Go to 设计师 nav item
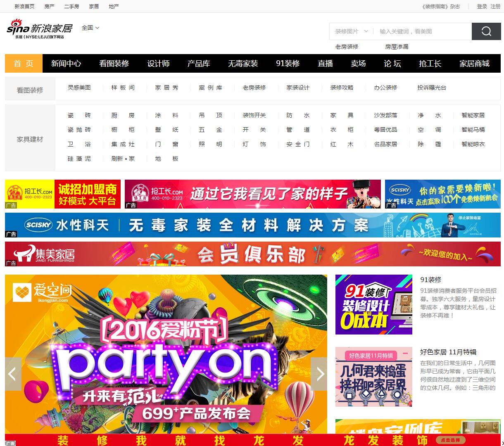This screenshot has width=504, height=446. 158,64
